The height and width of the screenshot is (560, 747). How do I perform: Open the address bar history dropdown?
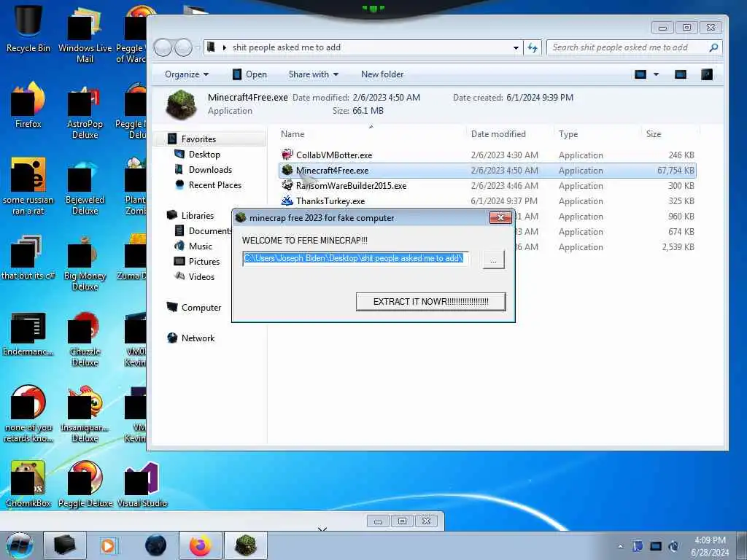point(516,47)
